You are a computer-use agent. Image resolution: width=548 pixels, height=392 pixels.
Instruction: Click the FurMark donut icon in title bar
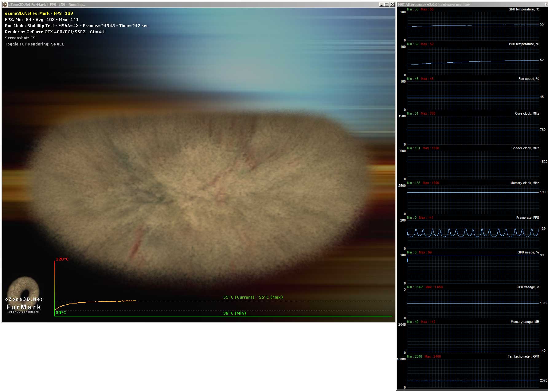click(5, 5)
